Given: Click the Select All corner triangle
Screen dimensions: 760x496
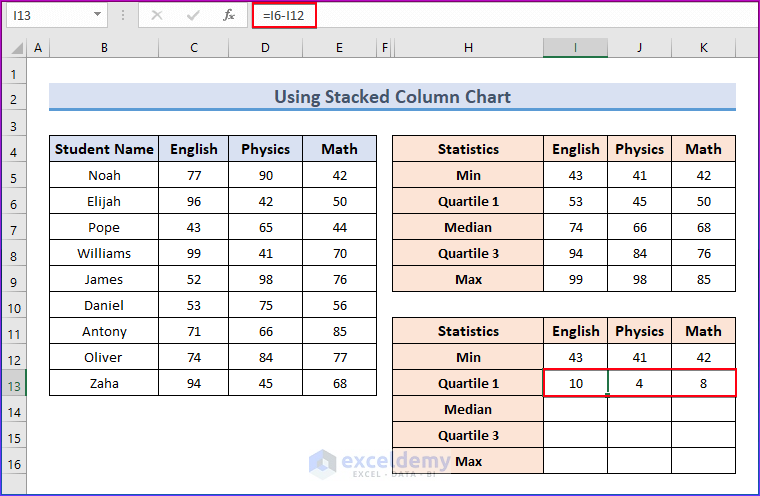Looking at the screenshot, I should (x=15, y=48).
